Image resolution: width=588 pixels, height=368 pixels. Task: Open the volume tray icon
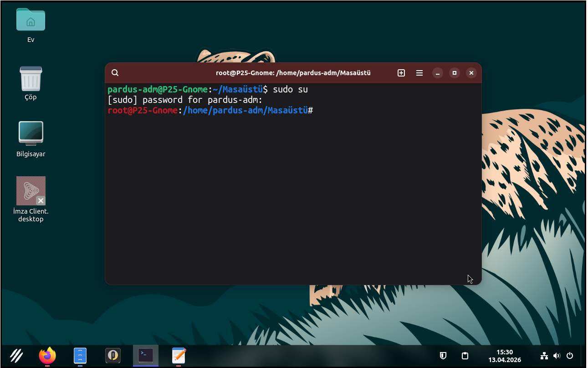[x=557, y=356]
